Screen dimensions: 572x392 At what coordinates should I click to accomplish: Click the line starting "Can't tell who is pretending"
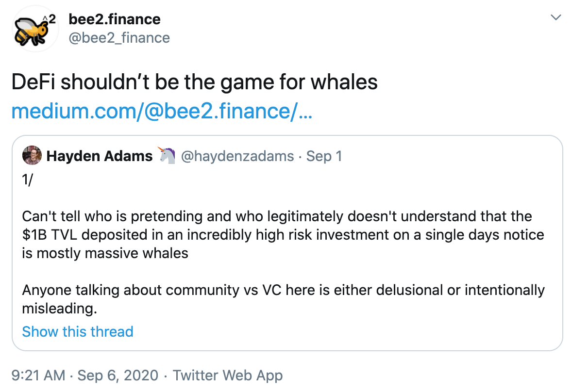277,216
